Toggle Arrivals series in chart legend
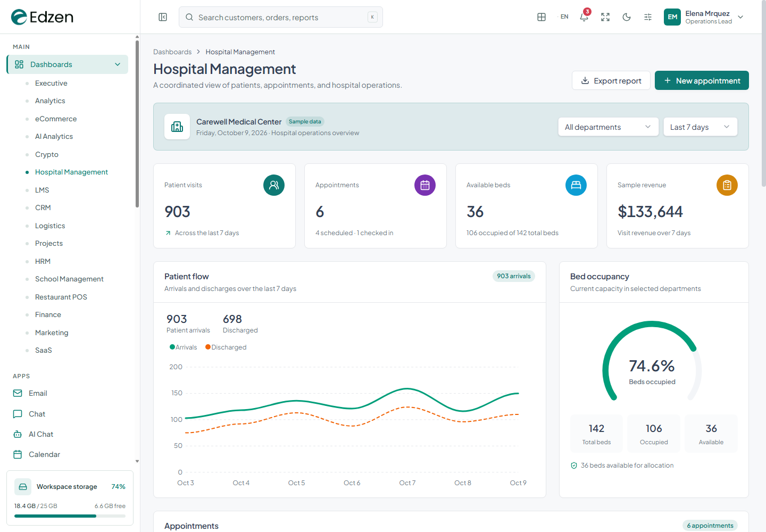This screenshot has width=766, height=532. click(x=184, y=347)
